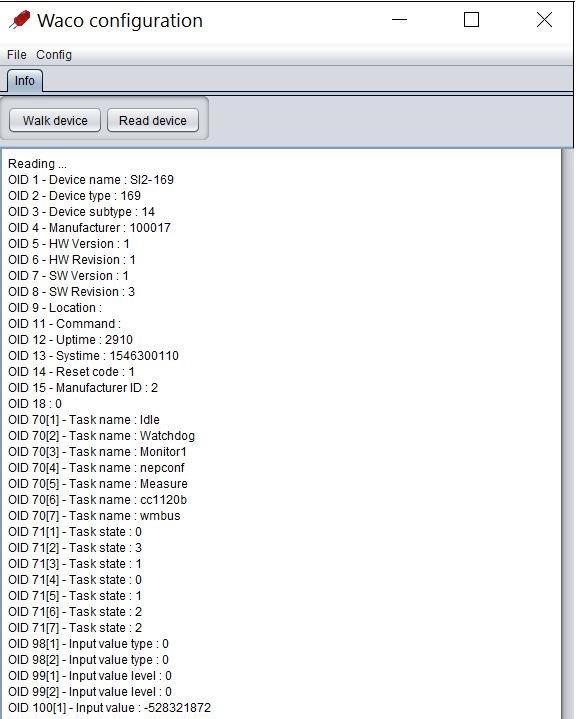Close the Waco configuration window
Viewport: 577px width, 719px height.
[x=544, y=20]
